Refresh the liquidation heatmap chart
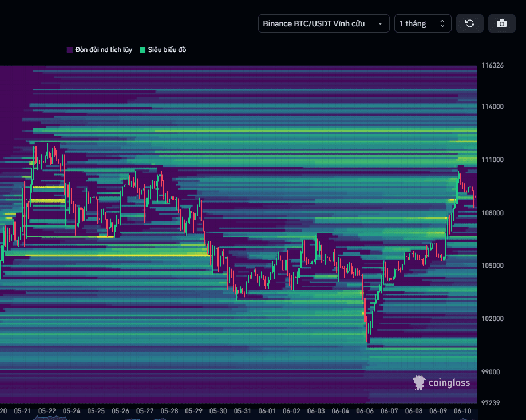 pos(470,23)
